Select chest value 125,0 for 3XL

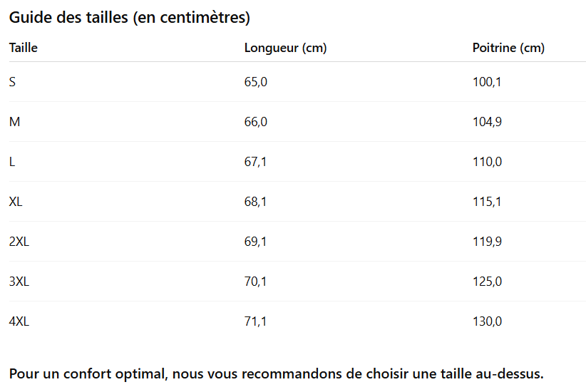pos(487,282)
